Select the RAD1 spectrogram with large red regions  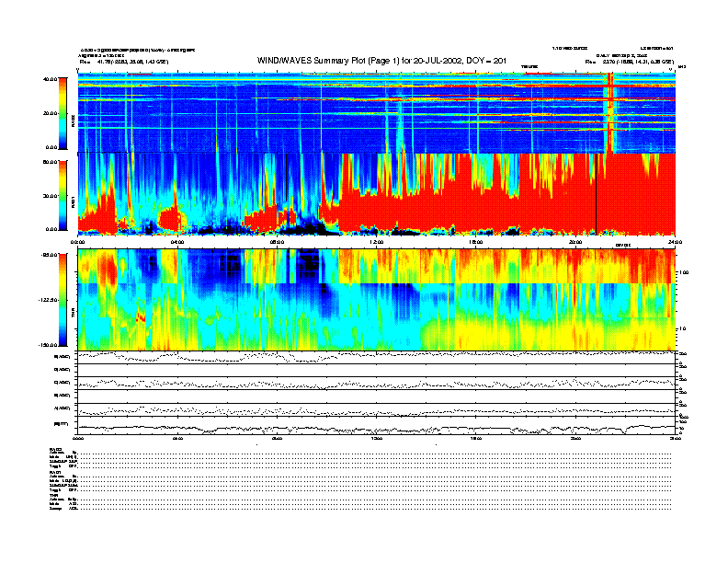pyautogui.click(x=377, y=195)
